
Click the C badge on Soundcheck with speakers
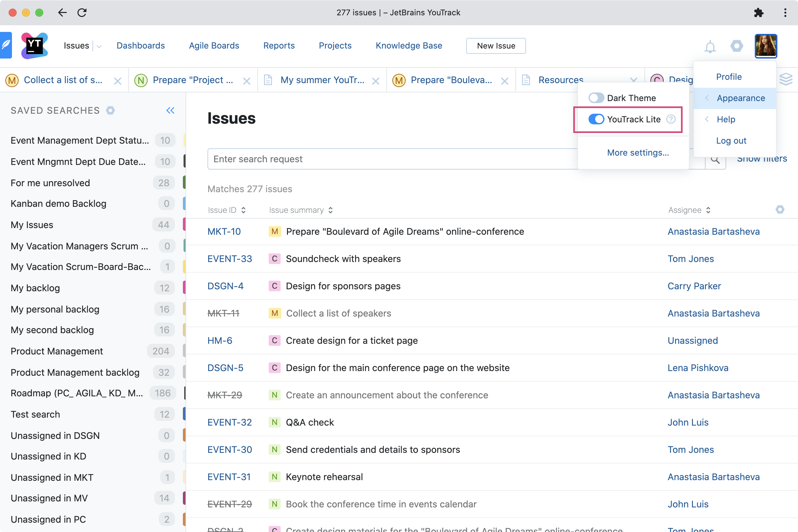(275, 259)
